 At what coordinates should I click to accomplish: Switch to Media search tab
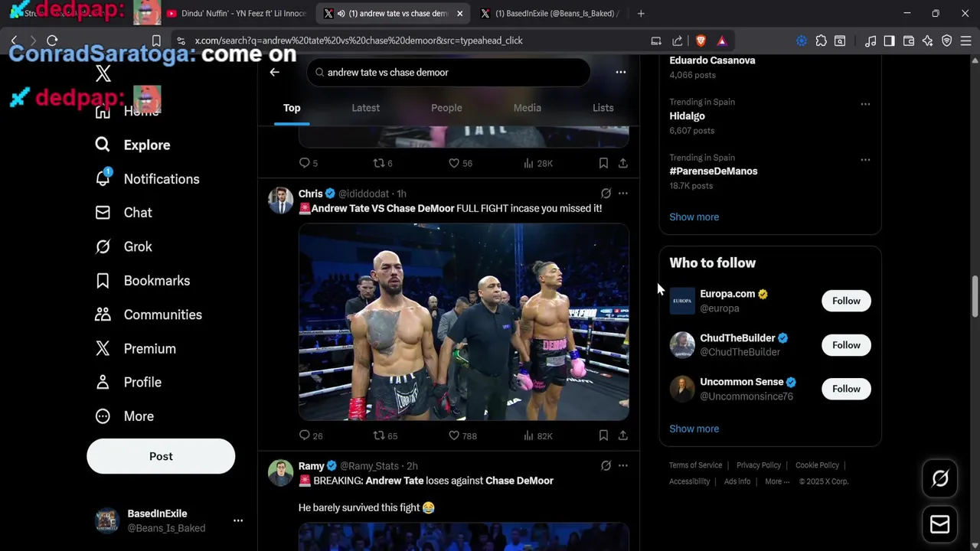coord(528,108)
